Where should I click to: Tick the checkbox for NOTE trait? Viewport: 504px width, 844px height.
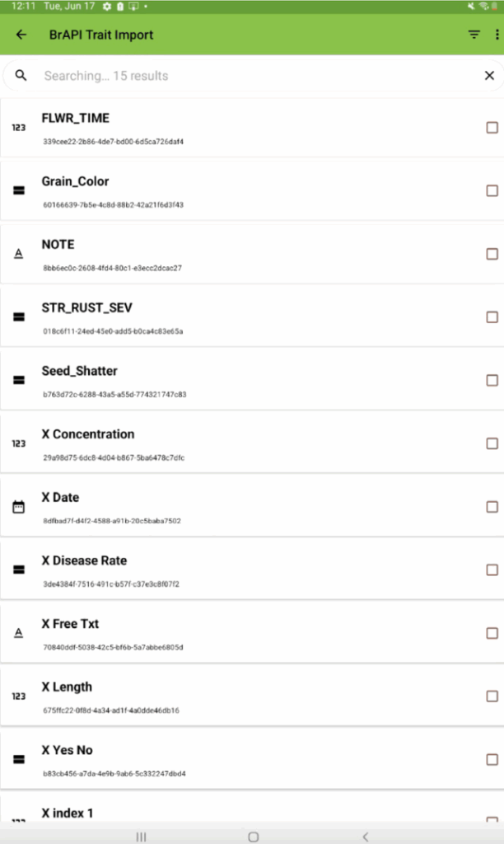point(492,254)
